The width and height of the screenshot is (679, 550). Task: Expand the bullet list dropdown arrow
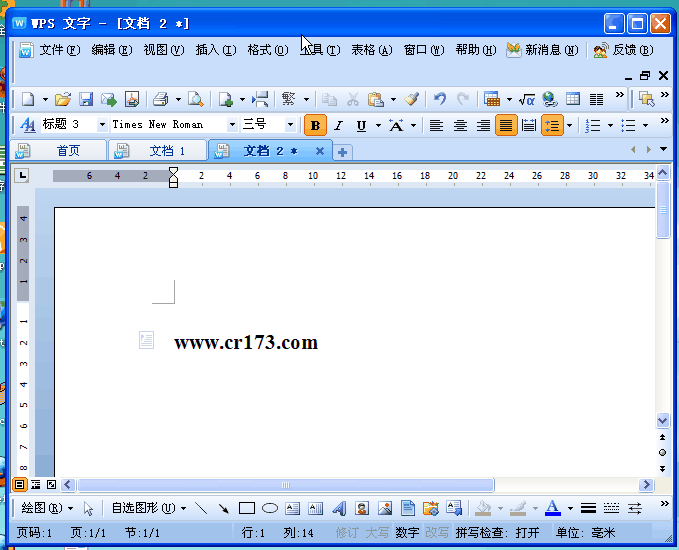pos(645,126)
